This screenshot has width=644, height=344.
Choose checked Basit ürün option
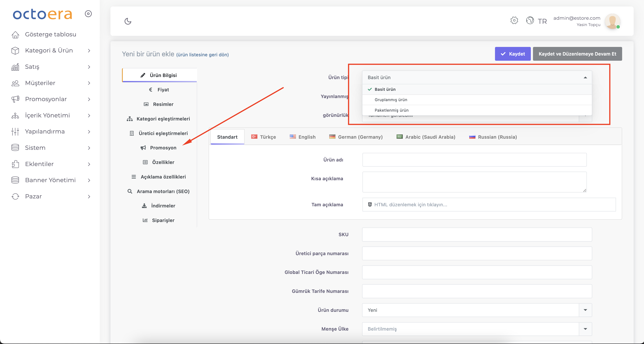point(385,89)
